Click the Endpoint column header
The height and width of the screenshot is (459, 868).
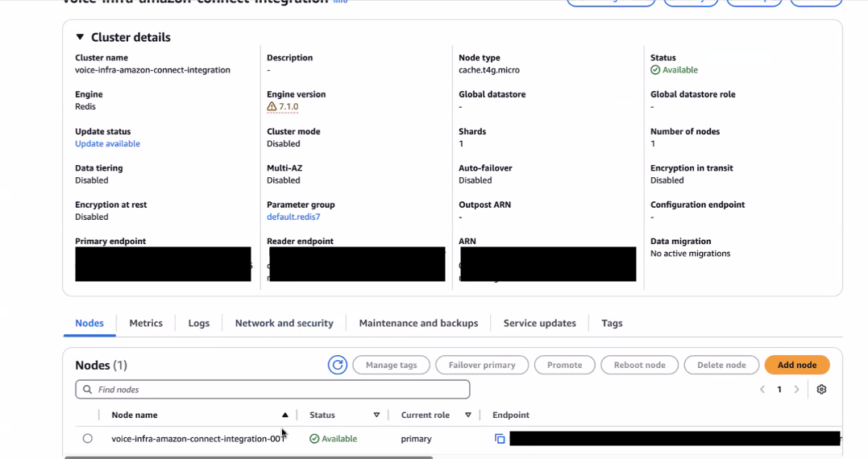point(511,415)
